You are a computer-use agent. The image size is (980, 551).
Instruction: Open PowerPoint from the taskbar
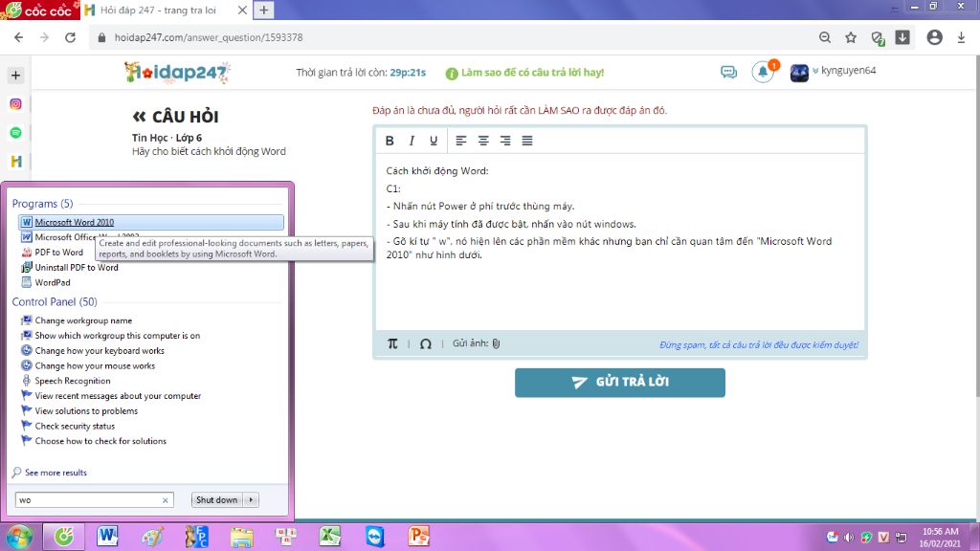(419, 537)
